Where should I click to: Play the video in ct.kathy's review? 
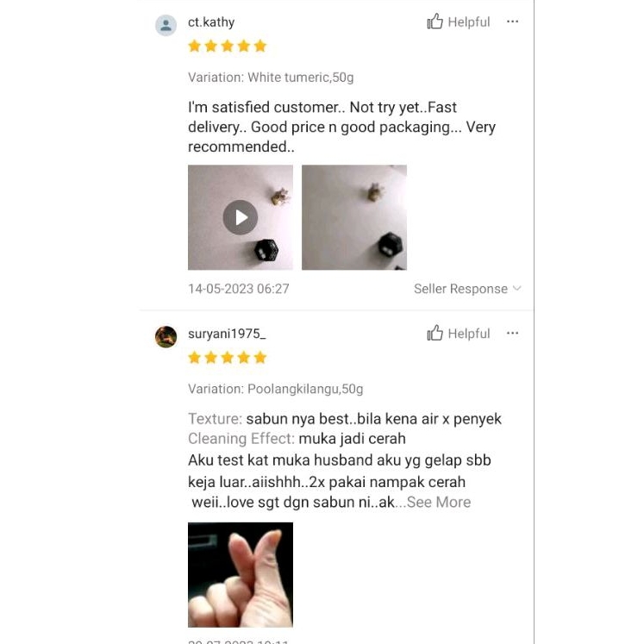pyautogui.click(x=241, y=217)
